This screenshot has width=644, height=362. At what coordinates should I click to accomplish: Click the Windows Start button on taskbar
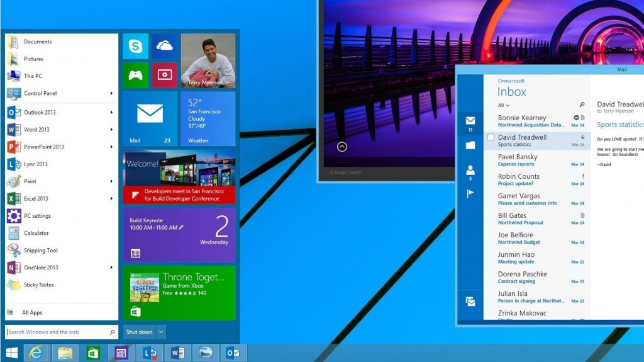[11, 353]
